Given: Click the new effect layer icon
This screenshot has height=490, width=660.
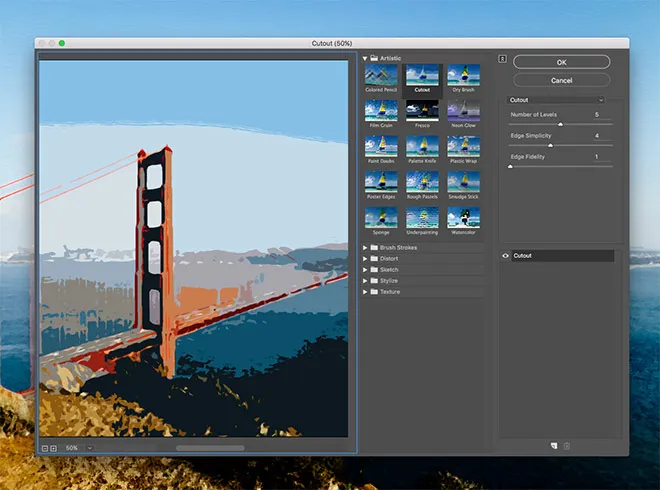Looking at the screenshot, I should point(553,445).
